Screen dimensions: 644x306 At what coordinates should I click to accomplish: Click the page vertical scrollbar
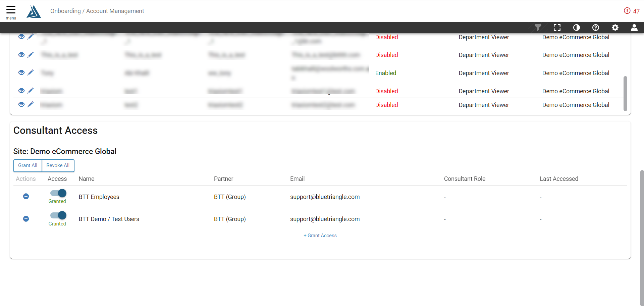tap(642, 238)
